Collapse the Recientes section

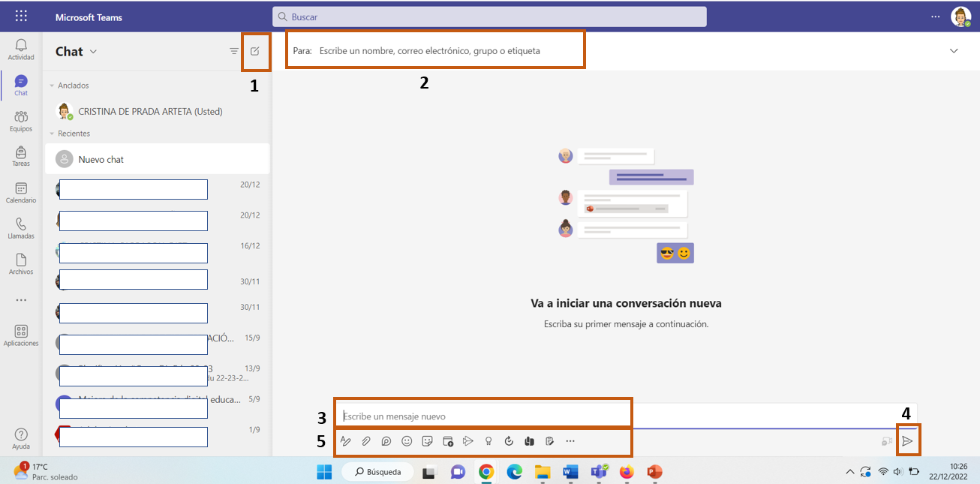[x=52, y=134]
